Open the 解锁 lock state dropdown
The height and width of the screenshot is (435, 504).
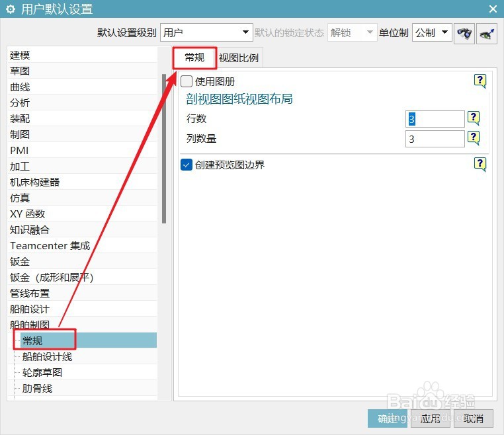352,32
